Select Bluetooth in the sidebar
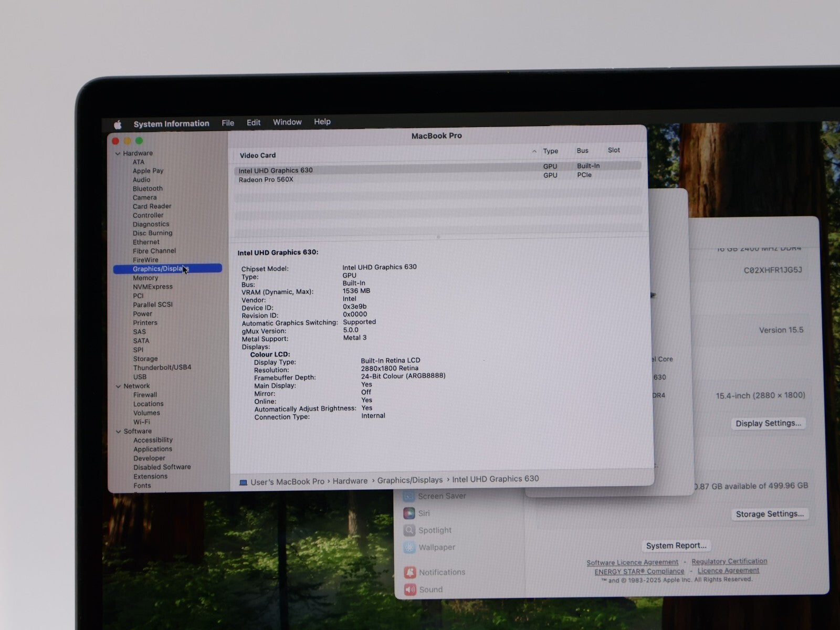 148,188
